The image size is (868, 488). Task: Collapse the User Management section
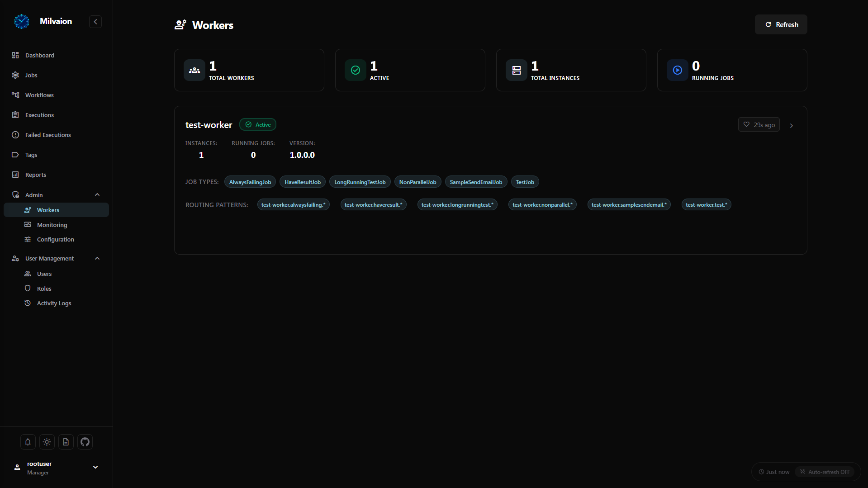click(x=97, y=258)
